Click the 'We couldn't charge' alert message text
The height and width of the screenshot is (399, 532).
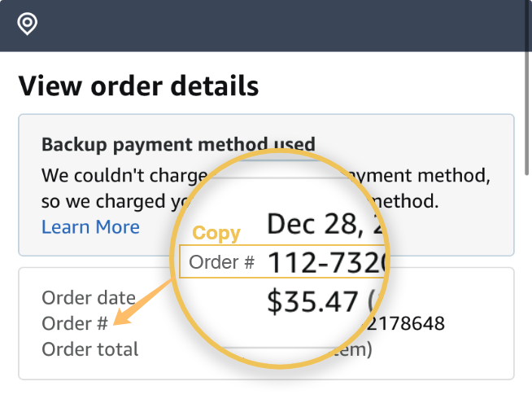tap(122, 174)
